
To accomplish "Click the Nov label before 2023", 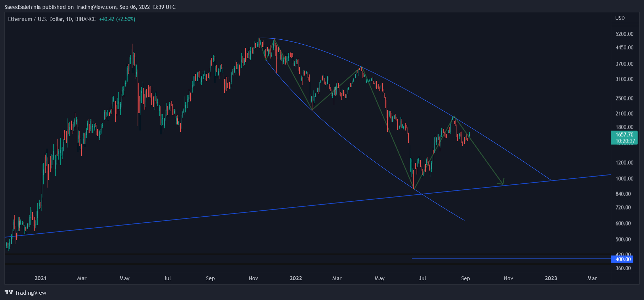I will (508, 278).
